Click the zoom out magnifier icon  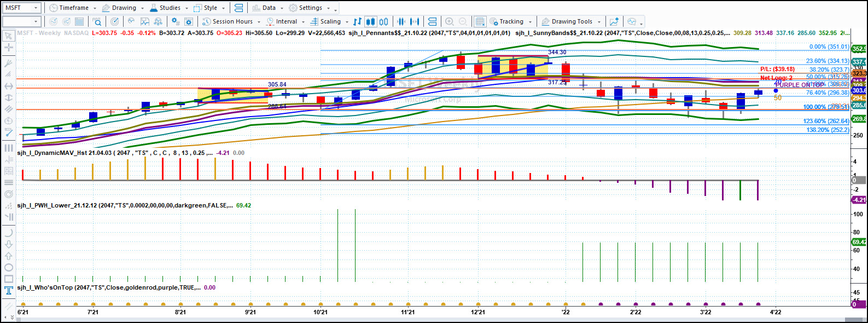pyautogui.click(x=463, y=21)
